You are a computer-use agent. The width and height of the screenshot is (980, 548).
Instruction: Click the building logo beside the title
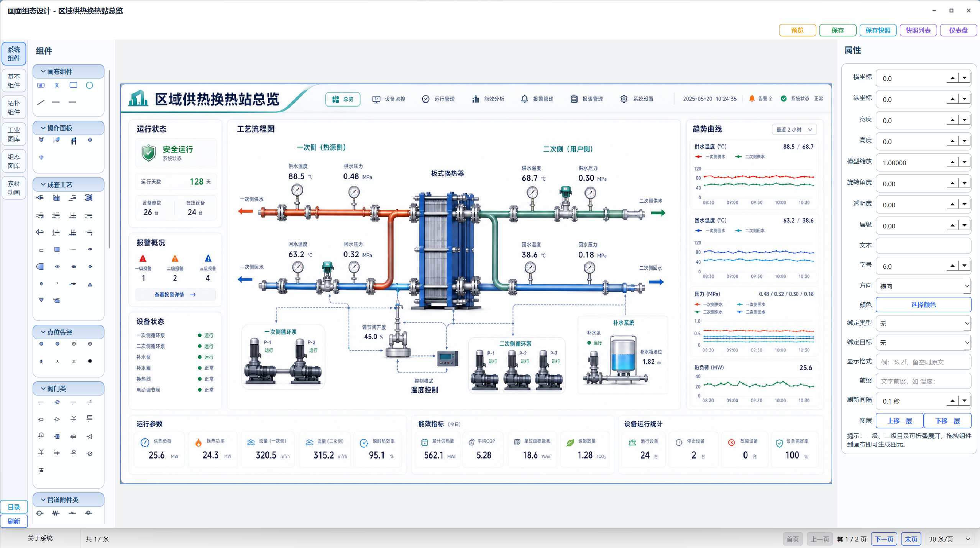(138, 98)
